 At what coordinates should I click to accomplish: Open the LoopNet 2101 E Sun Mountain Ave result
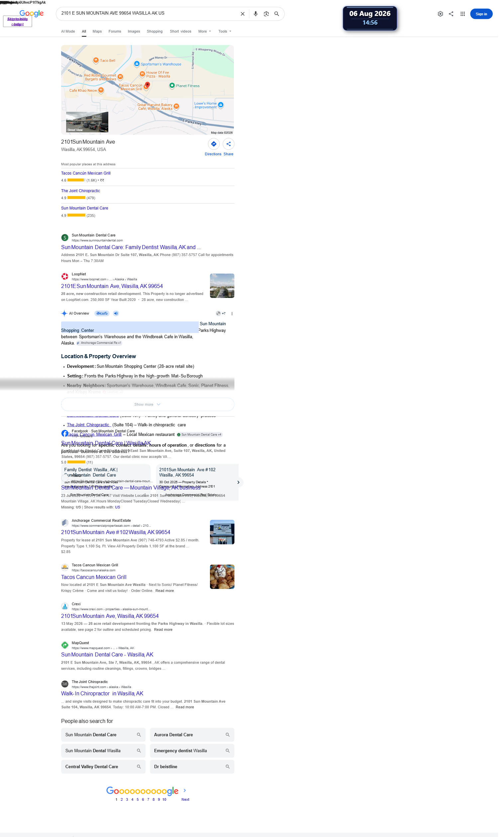[112, 286]
